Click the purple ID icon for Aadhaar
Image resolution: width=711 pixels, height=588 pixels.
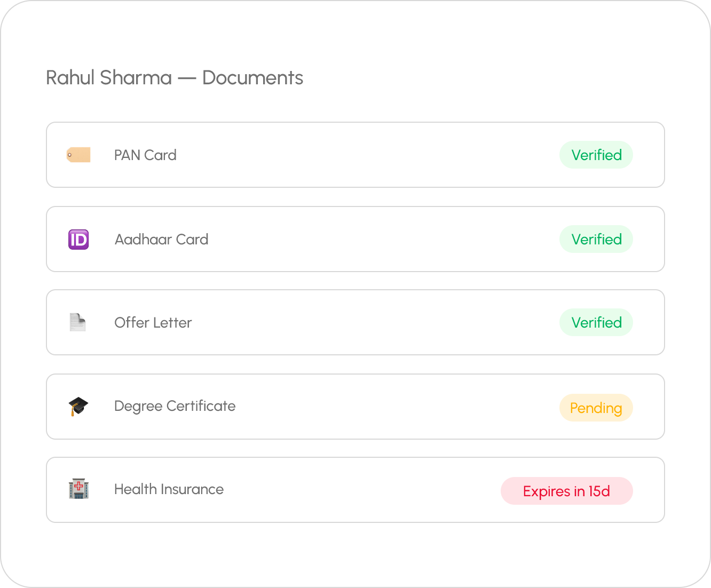coord(78,240)
